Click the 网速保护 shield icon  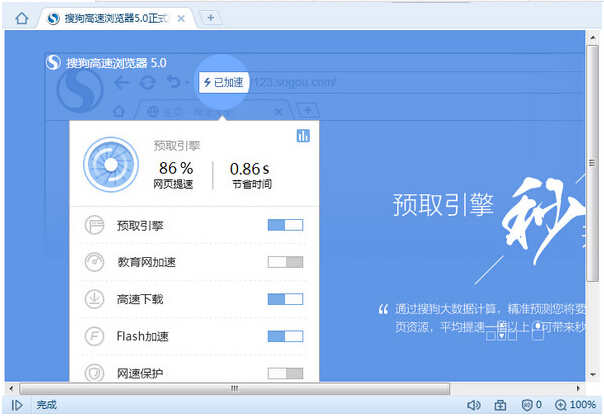click(x=94, y=373)
